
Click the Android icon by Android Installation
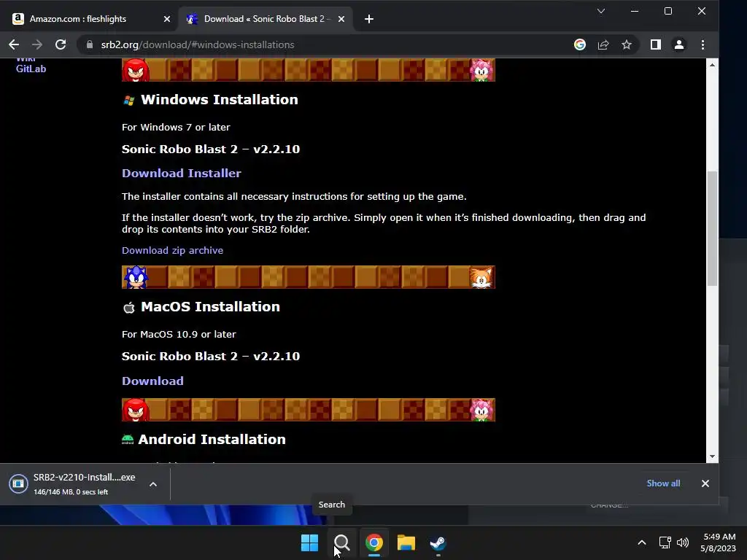(128, 440)
